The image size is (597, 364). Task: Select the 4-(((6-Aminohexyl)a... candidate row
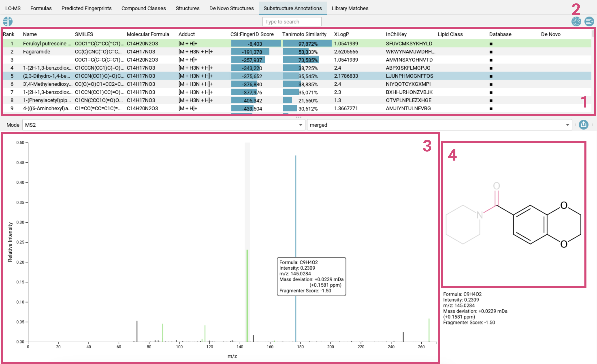click(297, 108)
